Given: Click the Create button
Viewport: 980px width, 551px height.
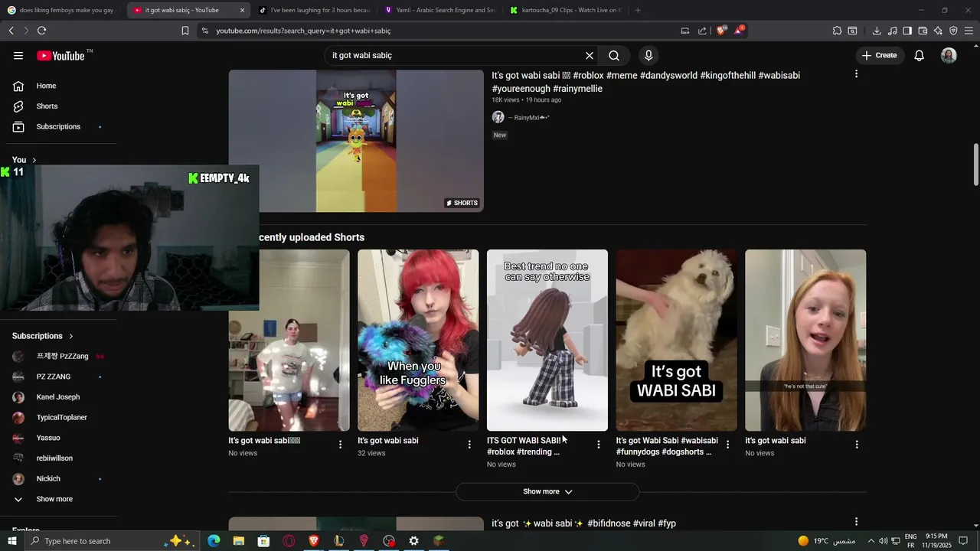Looking at the screenshot, I should click(879, 55).
